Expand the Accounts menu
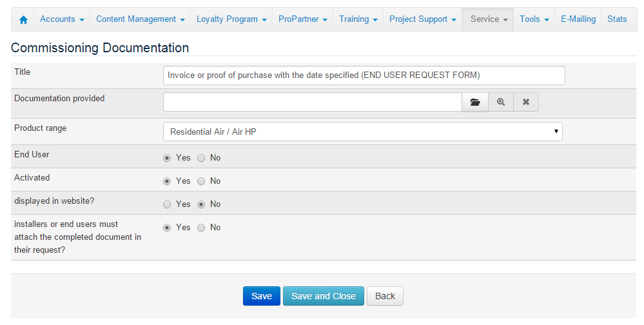The height and width of the screenshot is (325, 644). pos(62,19)
